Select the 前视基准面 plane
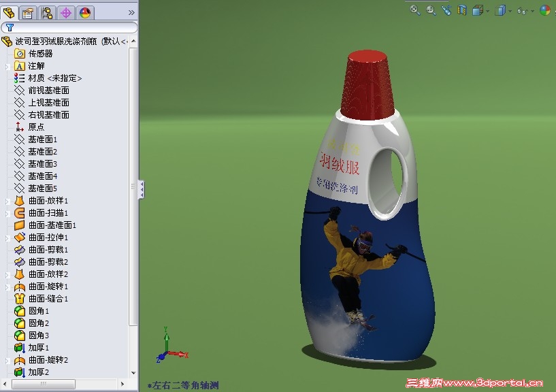 pos(42,90)
